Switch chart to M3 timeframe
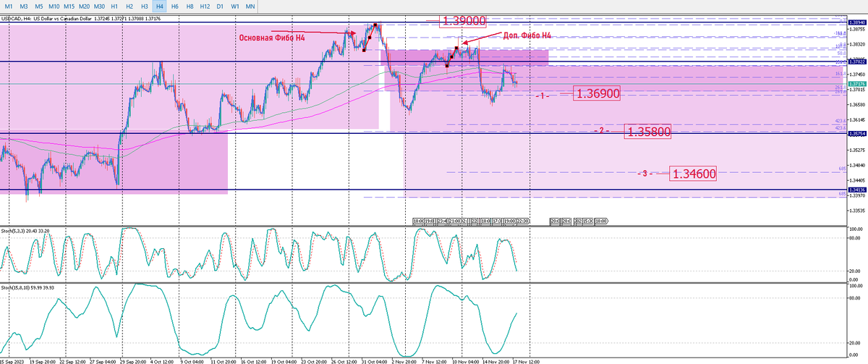Viewport: 868px width, 364px height. coord(24,6)
